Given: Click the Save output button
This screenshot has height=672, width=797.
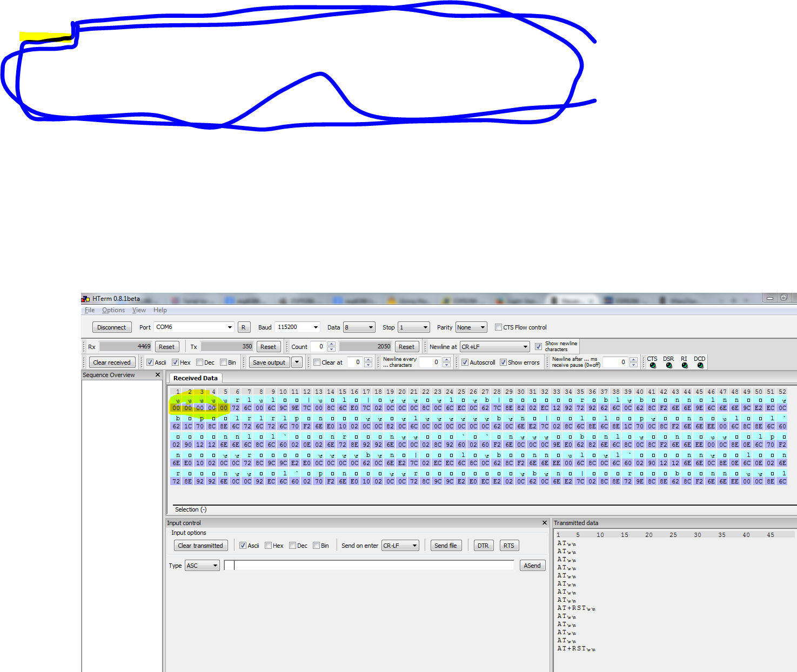Looking at the screenshot, I should pos(269,362).
